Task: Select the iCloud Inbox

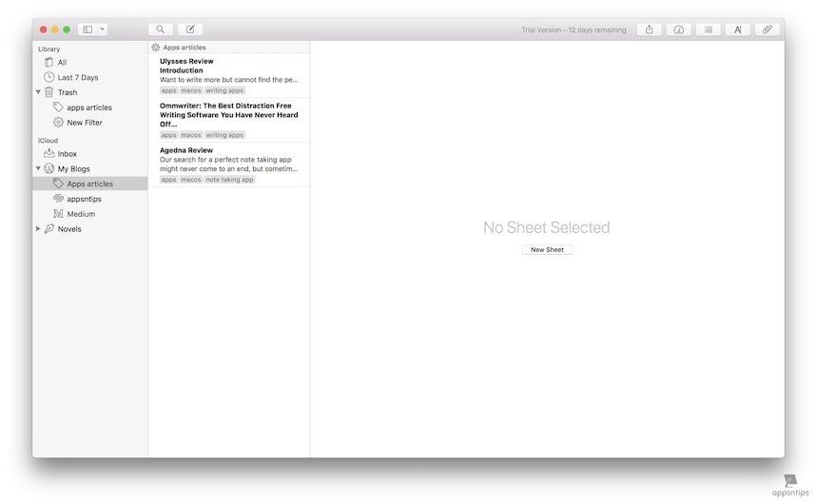Action: point(67,153)
